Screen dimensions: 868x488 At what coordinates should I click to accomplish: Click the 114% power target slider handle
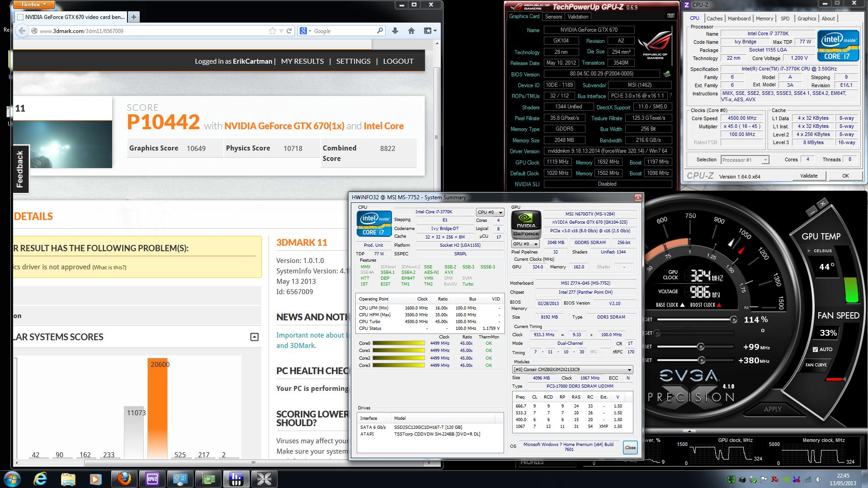tap(733, 319)
